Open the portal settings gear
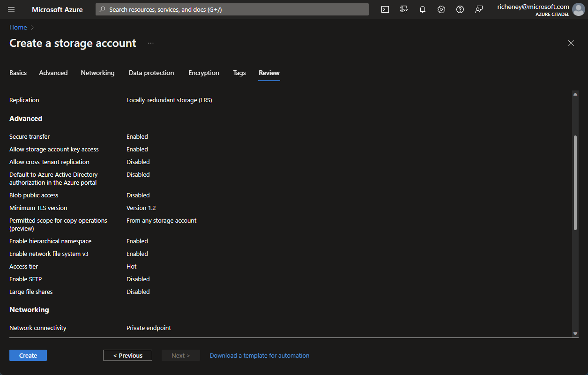The width and height of the screenshot is (588, 375). tap(441, 9)
